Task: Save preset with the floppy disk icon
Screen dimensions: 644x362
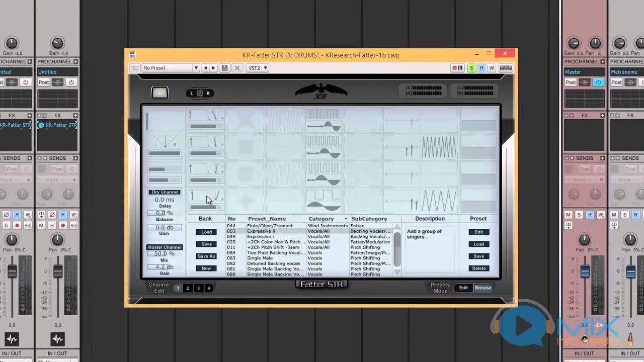Action: [225, 68]
